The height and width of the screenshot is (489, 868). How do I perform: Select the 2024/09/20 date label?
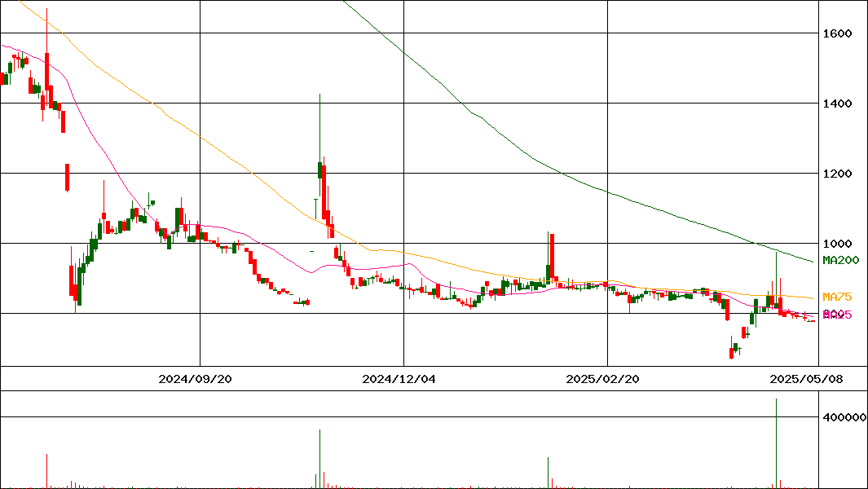[x=195, y=379]
